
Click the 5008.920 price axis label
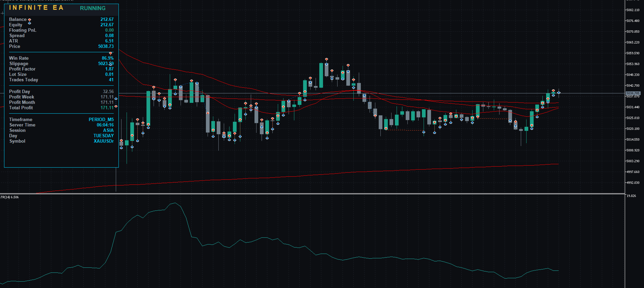633,150
